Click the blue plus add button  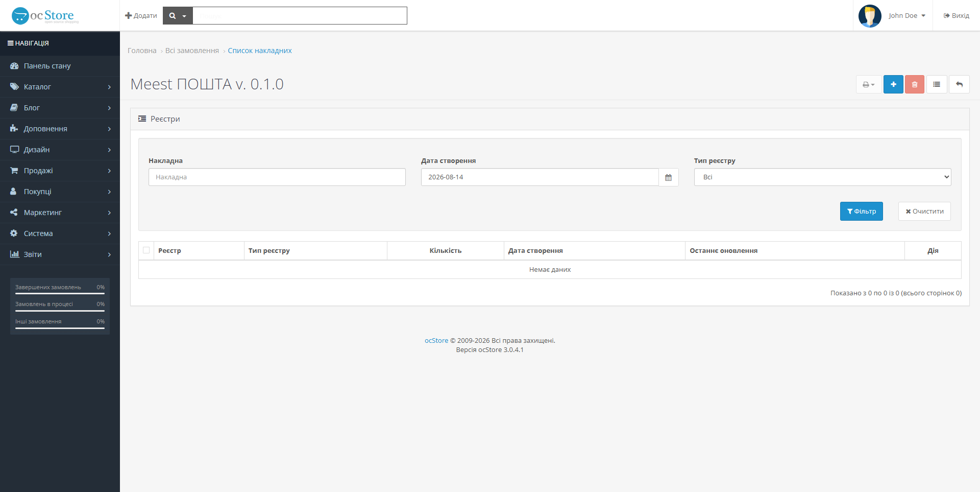(x=893, y=84)
